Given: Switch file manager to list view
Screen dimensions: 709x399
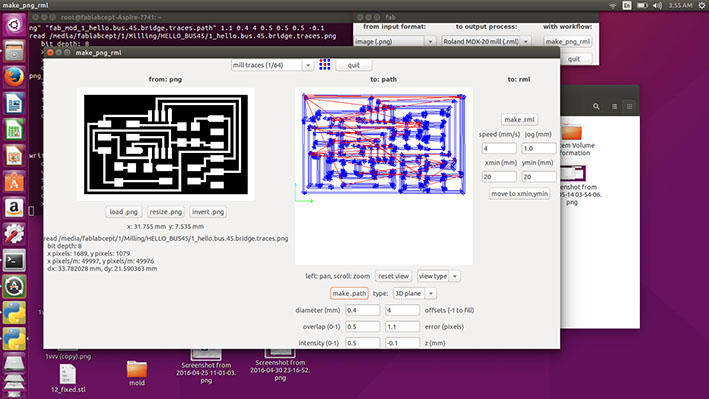Looking at the screenshot, I should click(x=614, y=106).
